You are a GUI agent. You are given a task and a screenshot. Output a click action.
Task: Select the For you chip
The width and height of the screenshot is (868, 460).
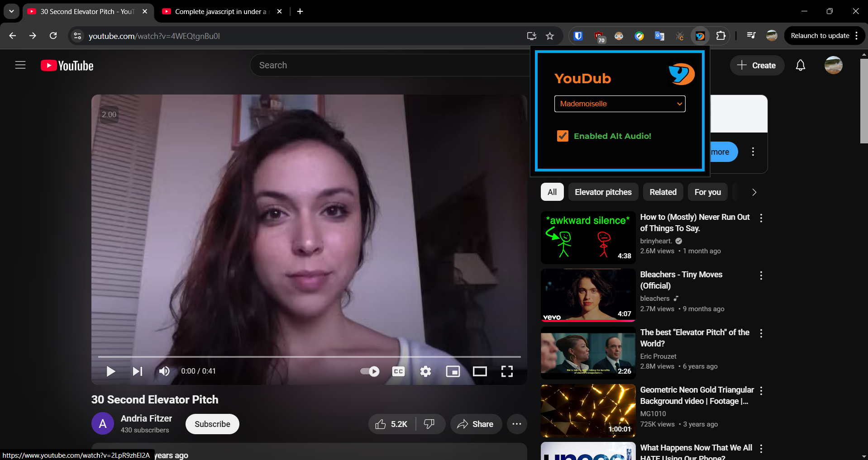pyautogui.click(x=708, y=192)
